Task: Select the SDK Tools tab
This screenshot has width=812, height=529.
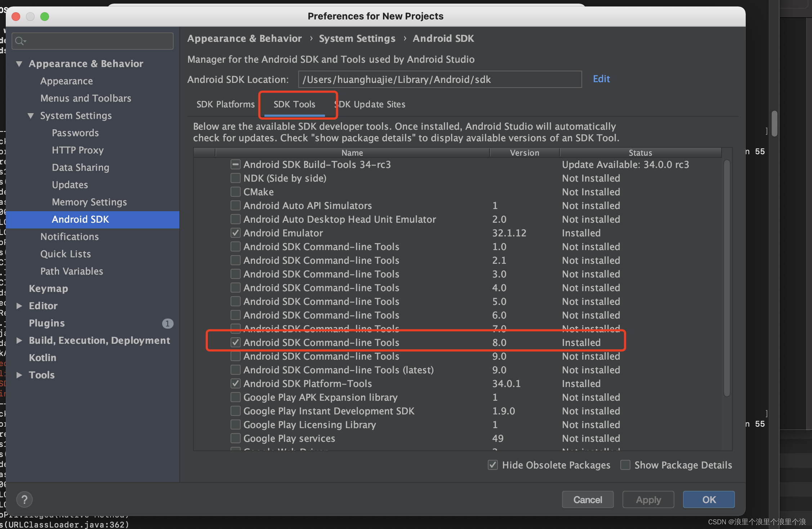Action: (294, 105)
